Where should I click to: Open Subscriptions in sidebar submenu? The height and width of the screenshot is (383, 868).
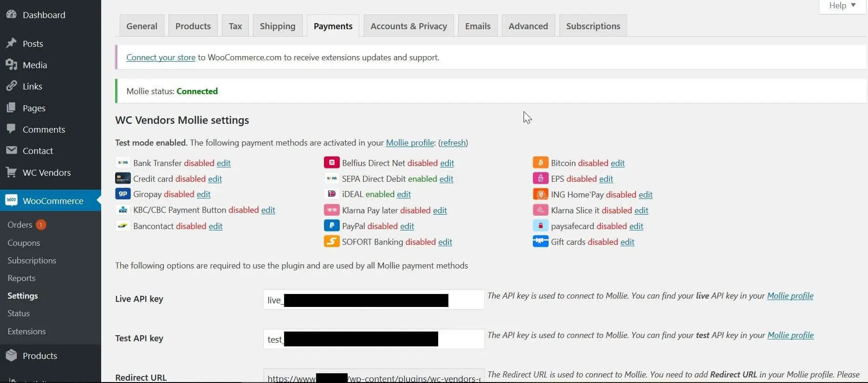pos(32,261)
